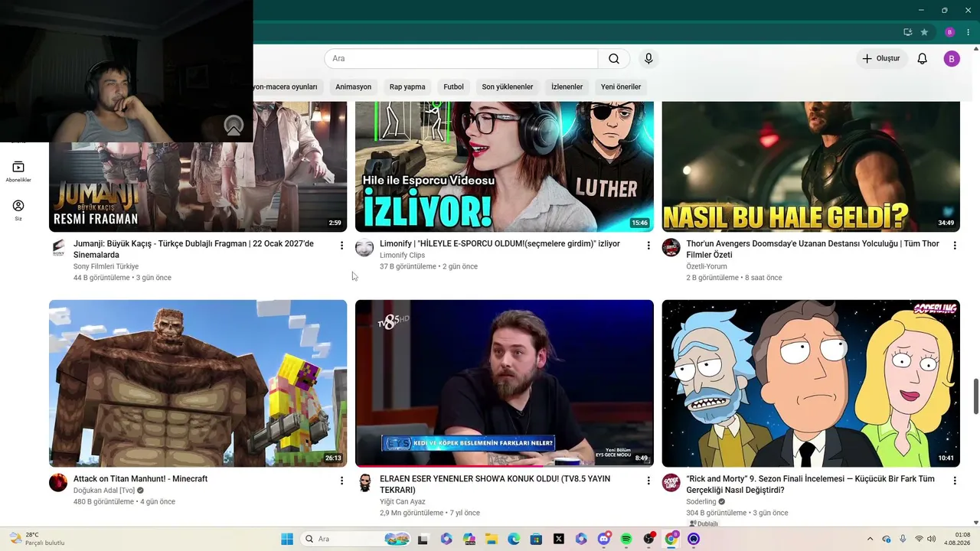The height and width of the screenshot is (551, 980).
Task: Play the Minecraft Attack on Titan thumbnail
Action: [198, 383]
